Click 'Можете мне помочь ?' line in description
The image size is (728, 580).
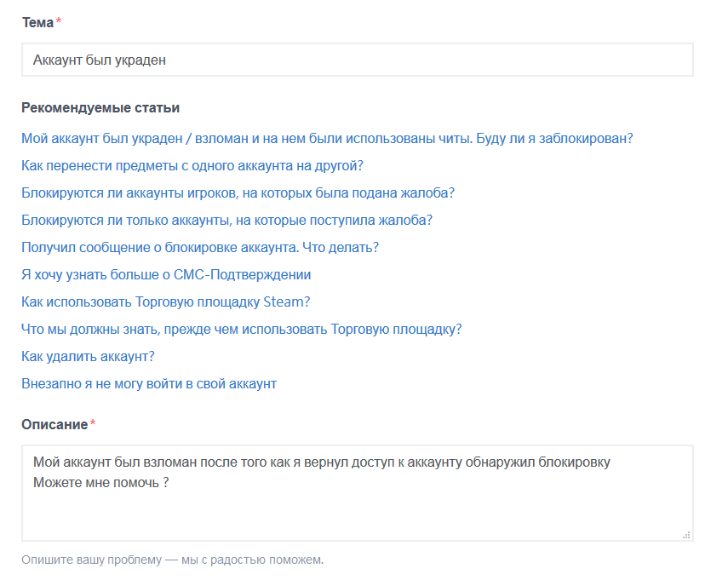point(100,483)
